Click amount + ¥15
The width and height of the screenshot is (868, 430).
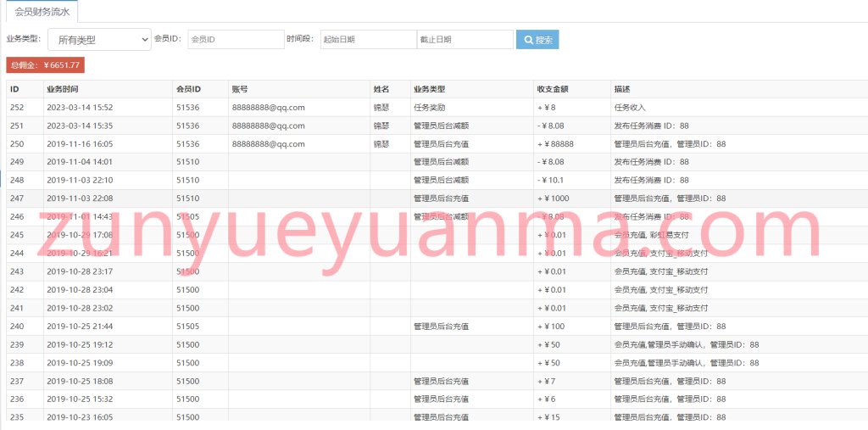548,416
